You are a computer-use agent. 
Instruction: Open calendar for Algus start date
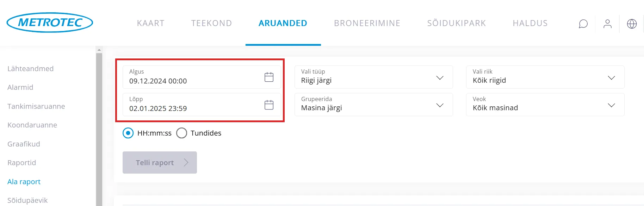coord(269,77)
